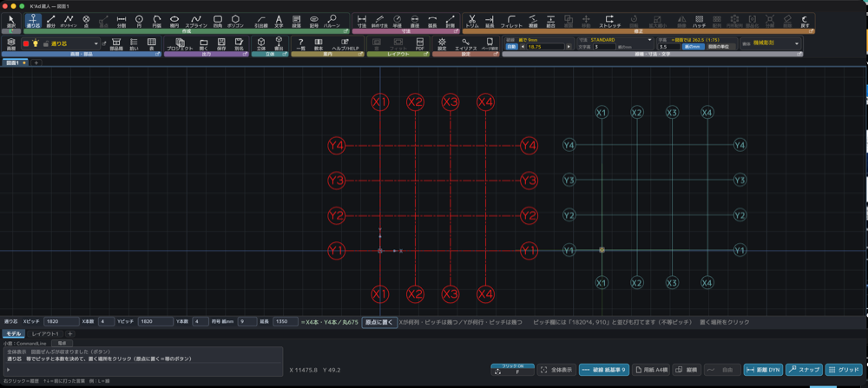This screenshot has height=388, width=868.
Task: Open the 画層 layers panel
Action: 11,43
